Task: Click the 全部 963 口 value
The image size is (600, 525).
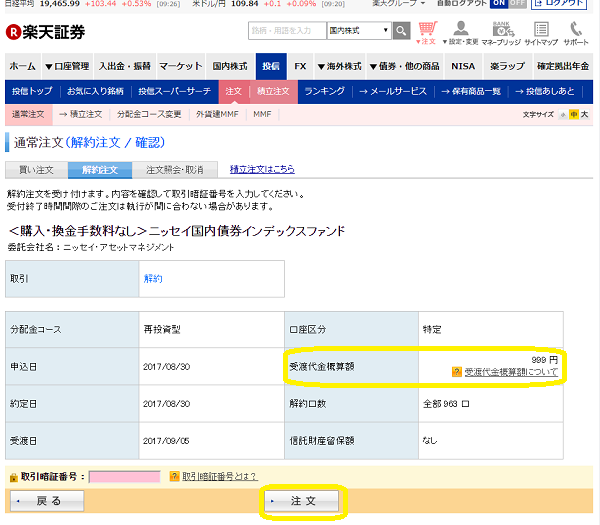Action: (x=446, y=404)
